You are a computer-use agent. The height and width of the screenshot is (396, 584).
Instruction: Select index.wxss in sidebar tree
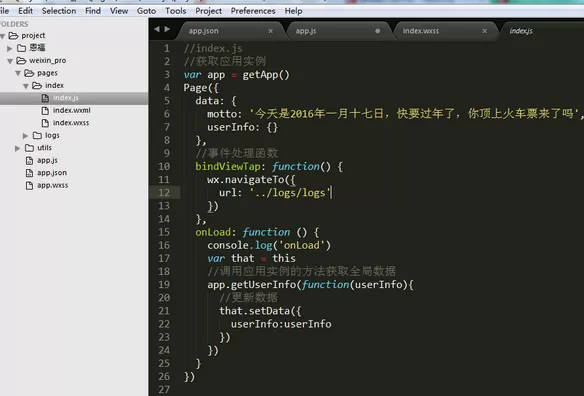tap(71, 123)
